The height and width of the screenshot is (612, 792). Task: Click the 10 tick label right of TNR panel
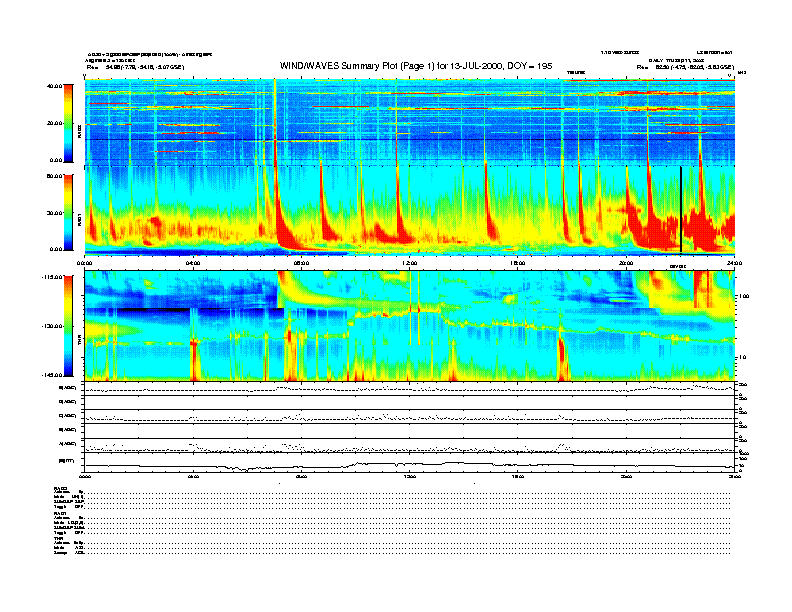pos(742,358)
